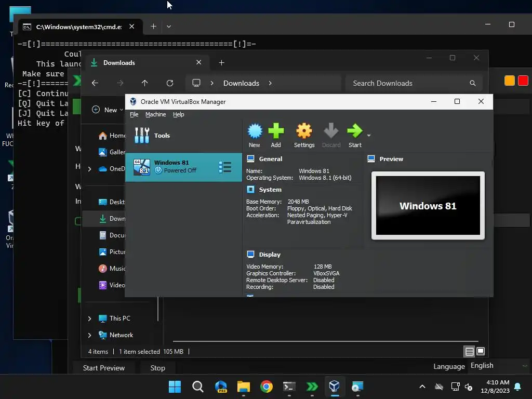
Task: Go up one folder level in Explorer
Action: tap(145, 83)
